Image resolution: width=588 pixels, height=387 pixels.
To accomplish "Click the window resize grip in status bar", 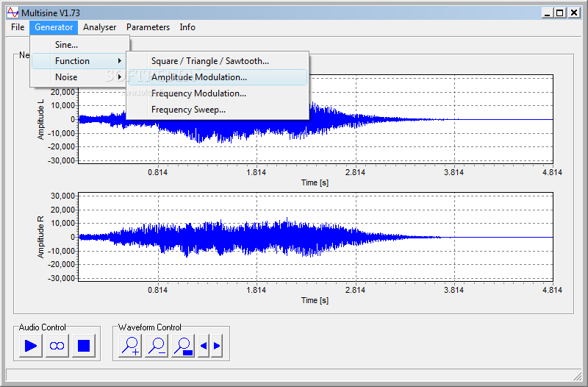I will click(x=578, y=376).
